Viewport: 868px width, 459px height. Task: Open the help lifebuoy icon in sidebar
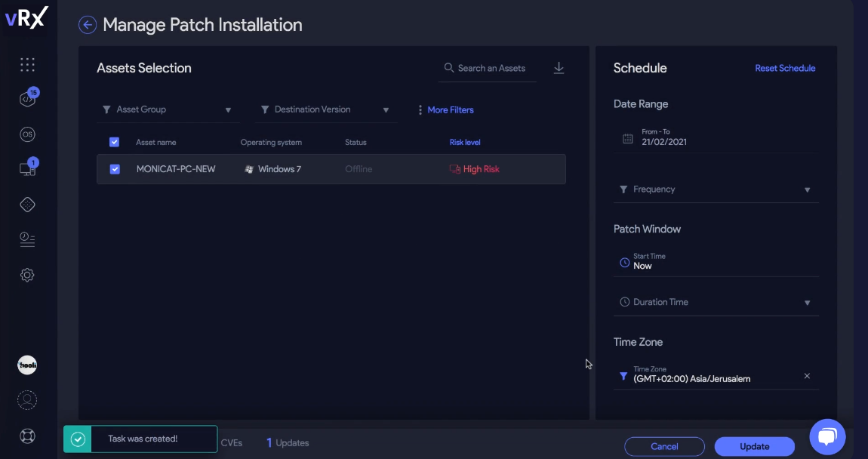click(x=27, y=436)
